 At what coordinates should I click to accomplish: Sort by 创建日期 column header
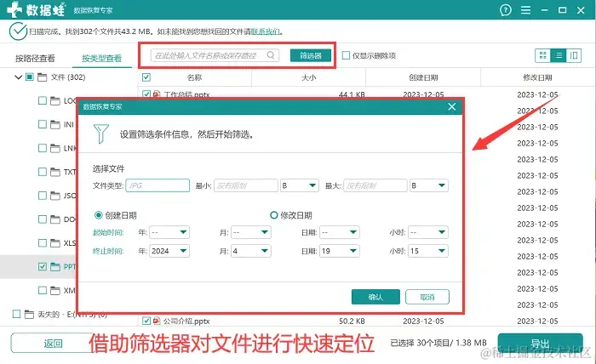[423, 77]
